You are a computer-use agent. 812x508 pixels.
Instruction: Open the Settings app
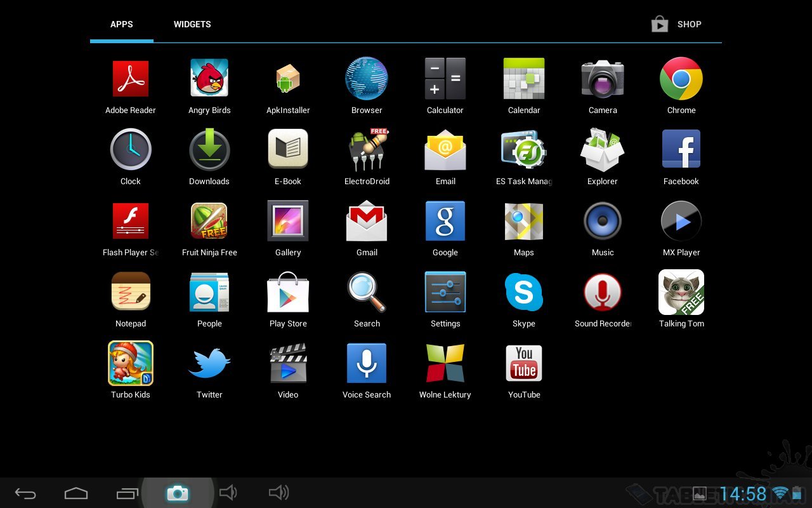point(445,292)
